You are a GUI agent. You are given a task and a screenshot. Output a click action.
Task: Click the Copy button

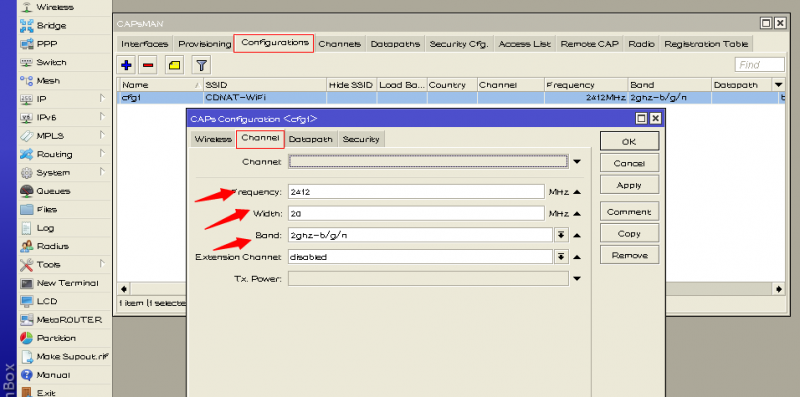point(629,233)
